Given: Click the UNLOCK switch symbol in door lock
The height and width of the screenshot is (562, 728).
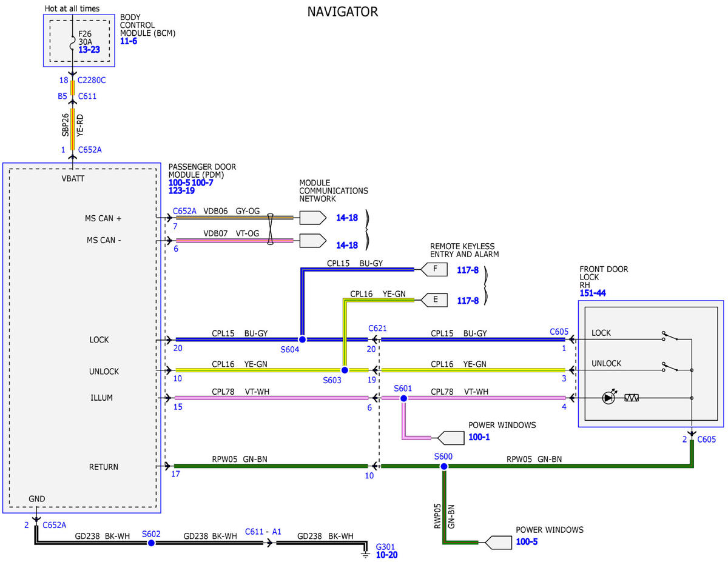Looking at the screenshot, I should 670,367.
